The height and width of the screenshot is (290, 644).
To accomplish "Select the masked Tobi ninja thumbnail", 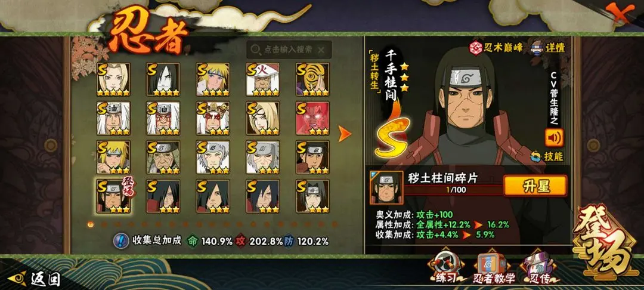I will (312, 79).
